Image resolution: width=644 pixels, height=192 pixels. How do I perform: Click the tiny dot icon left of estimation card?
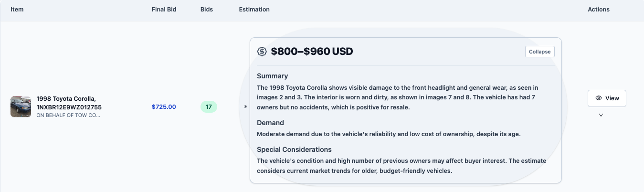point(245,107)
